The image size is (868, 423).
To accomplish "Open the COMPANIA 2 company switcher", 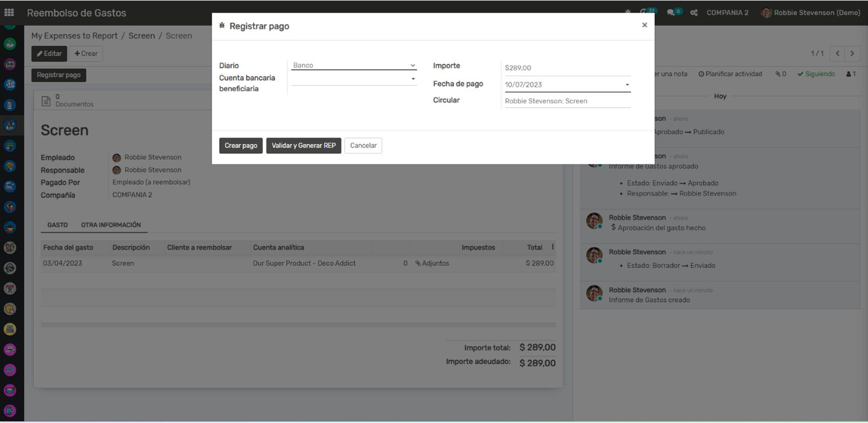I will pyautogui.click(x=727, y=13).
